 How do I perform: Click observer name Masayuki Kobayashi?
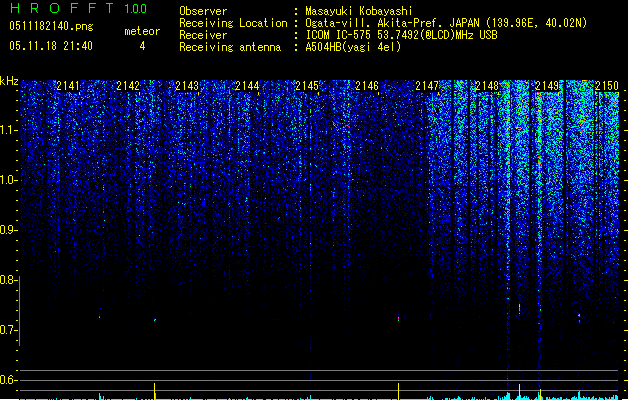pyautogui.click(x=359, y=11)
